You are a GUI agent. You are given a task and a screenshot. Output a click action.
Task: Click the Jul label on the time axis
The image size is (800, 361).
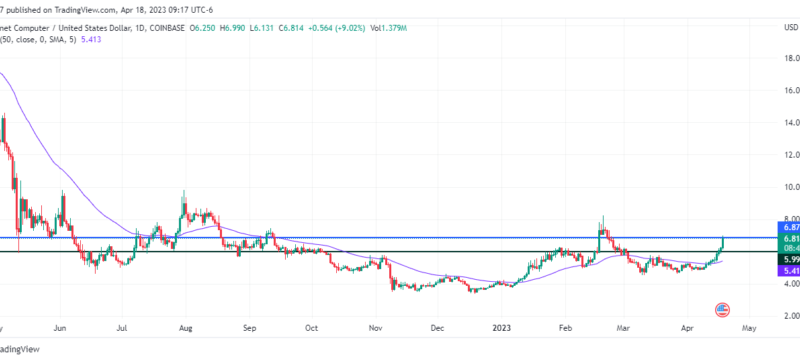pos(122,327)
